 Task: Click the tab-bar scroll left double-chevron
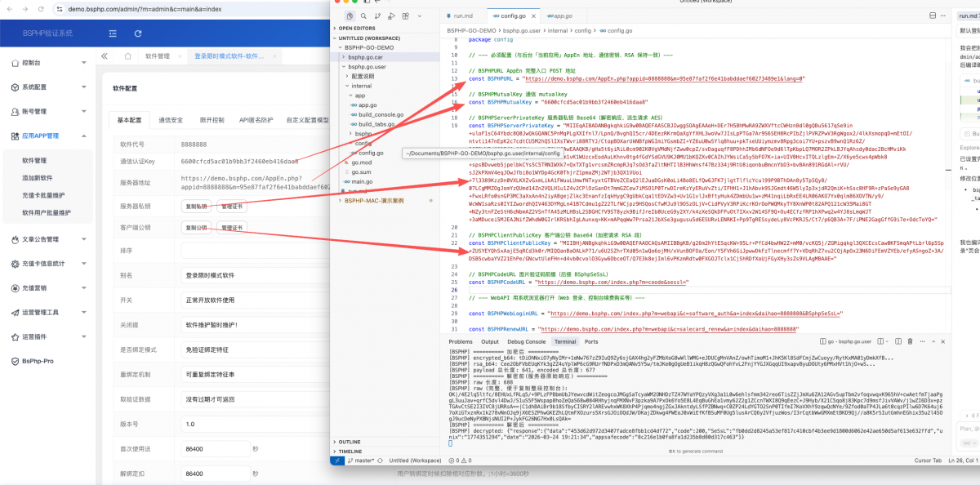click(105, 56)
